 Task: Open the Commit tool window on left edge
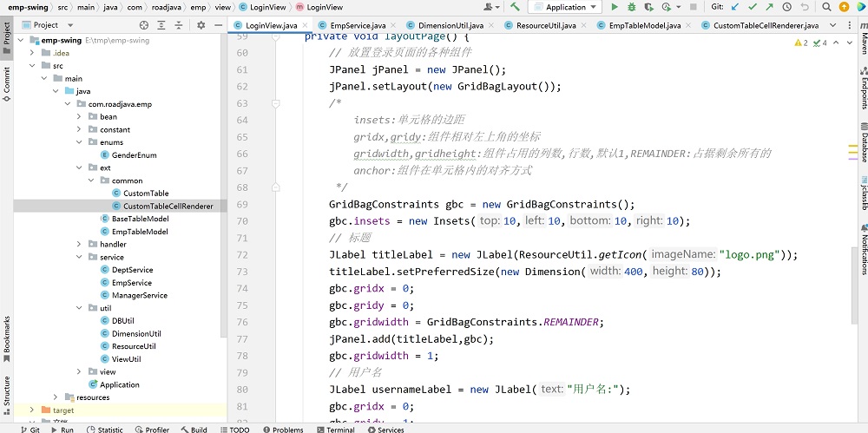click(x=7, y=83)
